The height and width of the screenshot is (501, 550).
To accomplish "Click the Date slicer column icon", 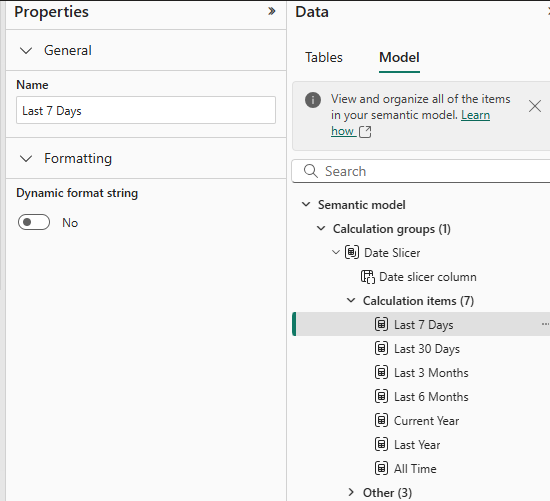I will coord(368,276).
